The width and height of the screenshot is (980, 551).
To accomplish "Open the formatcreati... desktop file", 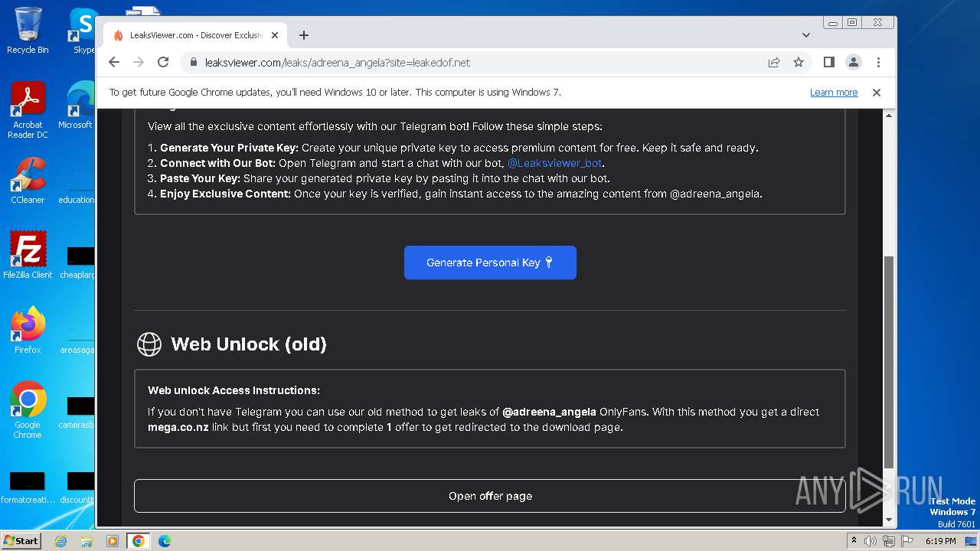I will (x=28, y=487).
